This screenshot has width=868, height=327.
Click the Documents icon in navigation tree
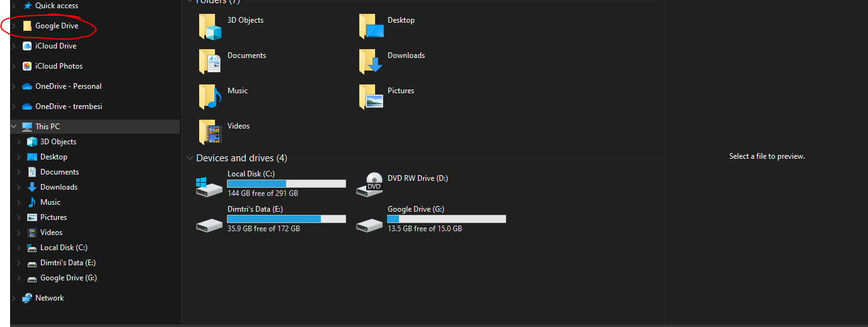click(x=32, y=172)
